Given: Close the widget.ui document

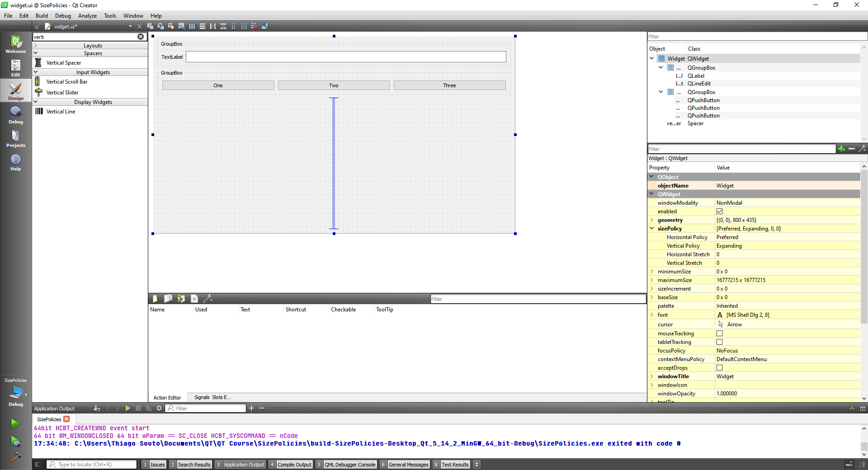Looking at the screenshot, I should (139, 27).
